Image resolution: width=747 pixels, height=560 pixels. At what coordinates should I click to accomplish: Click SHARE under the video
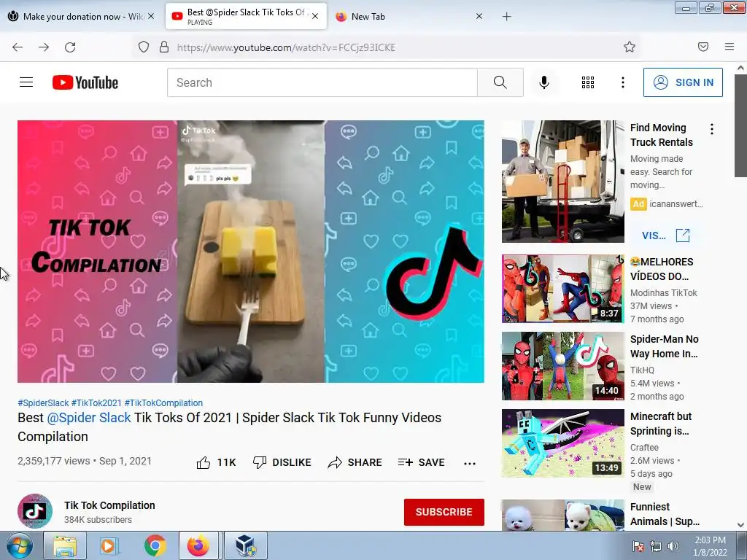355,462
